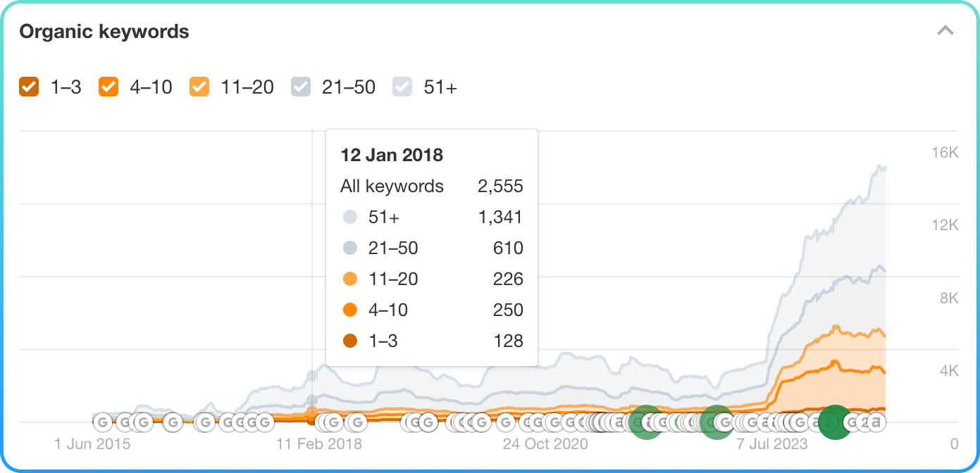Disable the 11–20 positions checkbox
980x473 pixels.
pyautogui.click(x=199, y=87)
